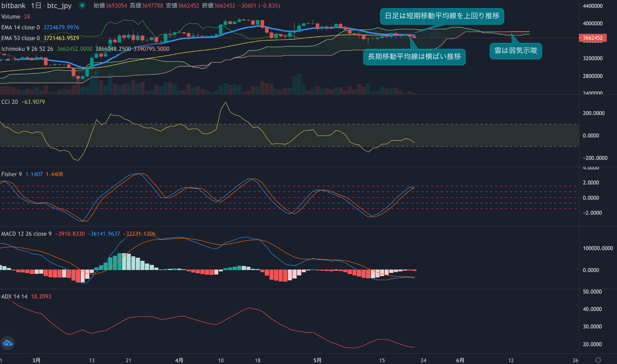Screen dimensions: 617x364
Task: Click the red current price label 3662452
Action: [592, 38]
